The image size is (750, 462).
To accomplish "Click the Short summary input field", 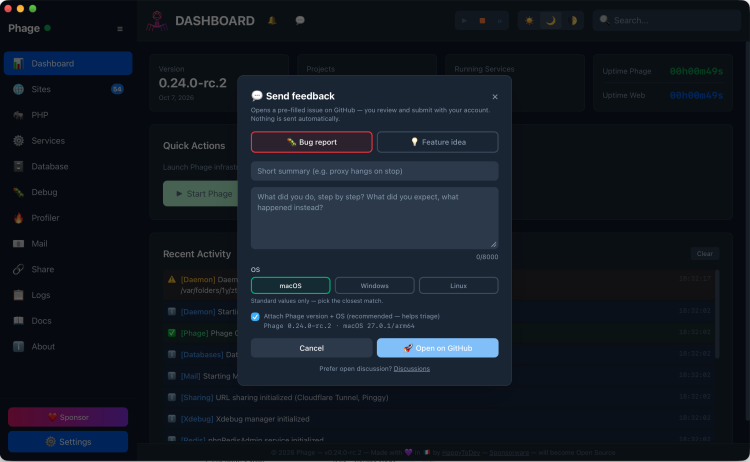I will pyautogui.click(x=375, y=171).
